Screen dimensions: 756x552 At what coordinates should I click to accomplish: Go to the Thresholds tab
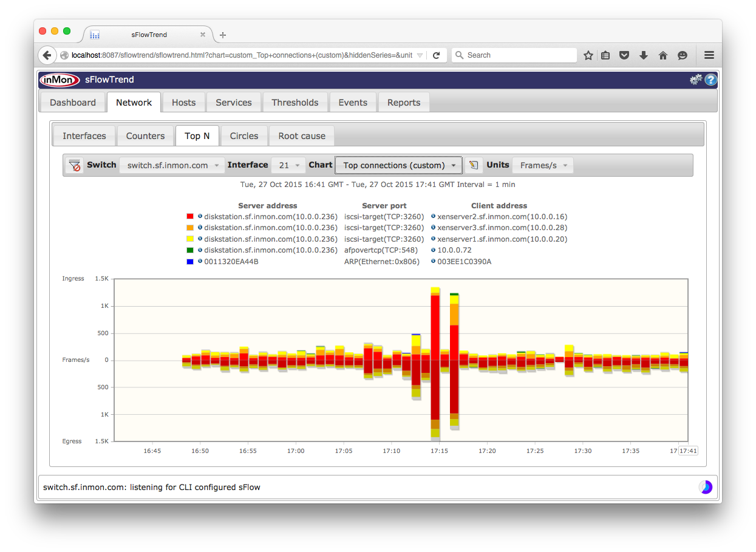coord(295,103)
